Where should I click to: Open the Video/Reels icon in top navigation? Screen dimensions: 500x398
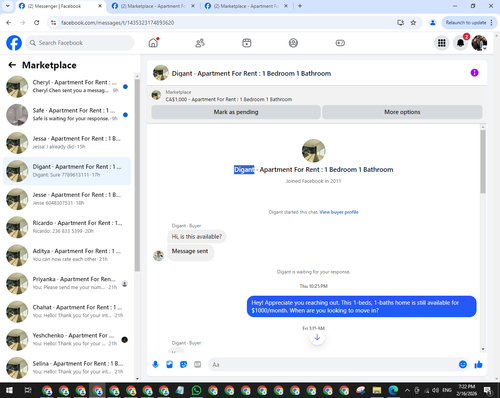pos(247,43)
